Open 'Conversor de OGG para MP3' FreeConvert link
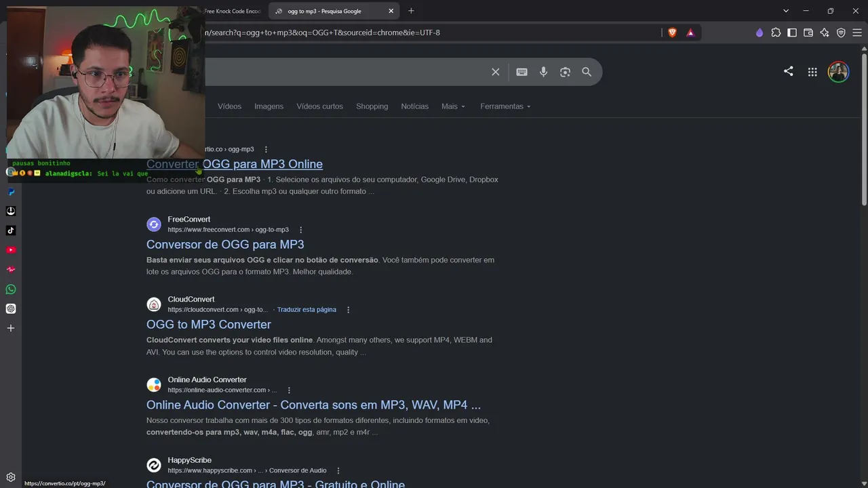868x488 pixels. [x=225, y=245]
